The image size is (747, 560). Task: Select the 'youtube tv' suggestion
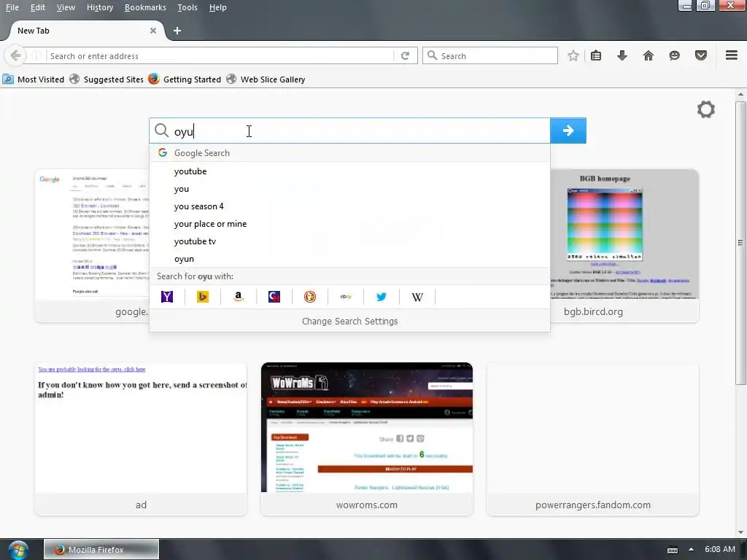pos(349,241)
